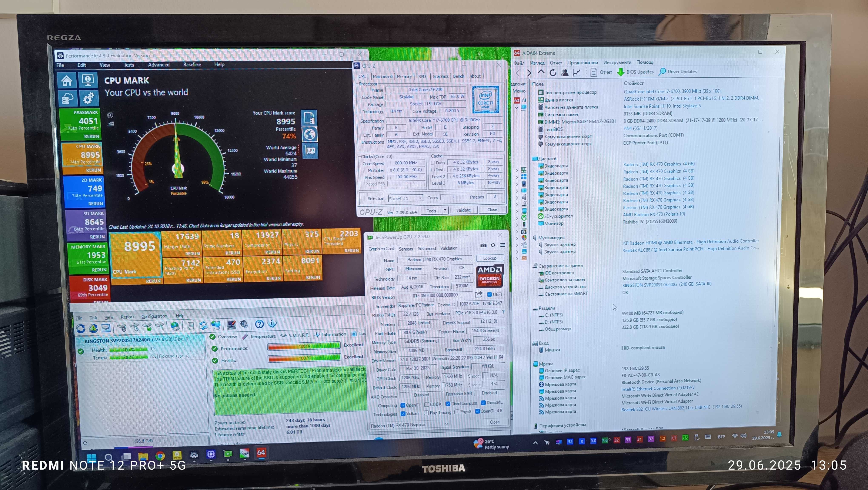Open the Tools dropdown arrow in CPU-Z

click(x=445, y=210)
